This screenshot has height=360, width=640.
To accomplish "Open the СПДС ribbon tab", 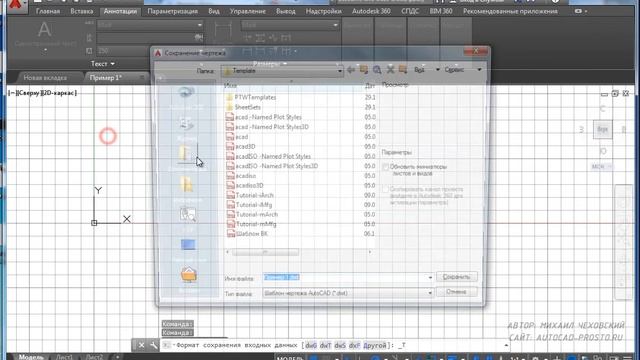I will (x=410, y=11).
